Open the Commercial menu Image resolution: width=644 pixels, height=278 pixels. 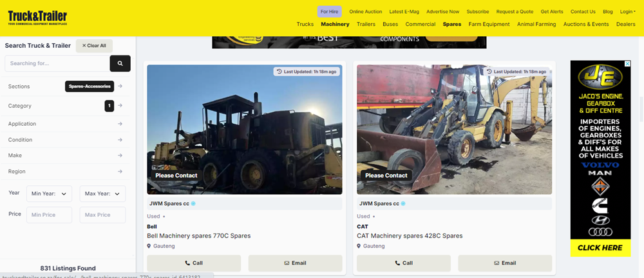[x=420, y=25]
